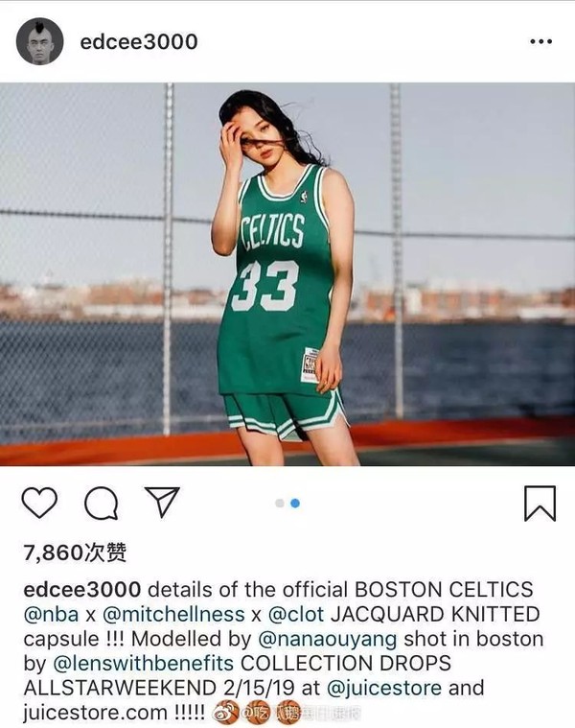
Task: Open the @nanaouyang mention
Action: (328, 639)
